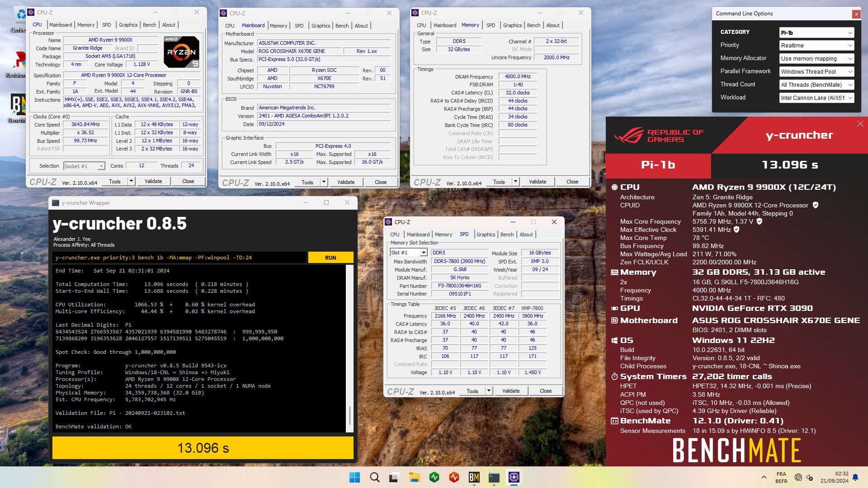Click Validate in Memory window
868x488 pixels.
pyautogui.click(x=538, y=182)
